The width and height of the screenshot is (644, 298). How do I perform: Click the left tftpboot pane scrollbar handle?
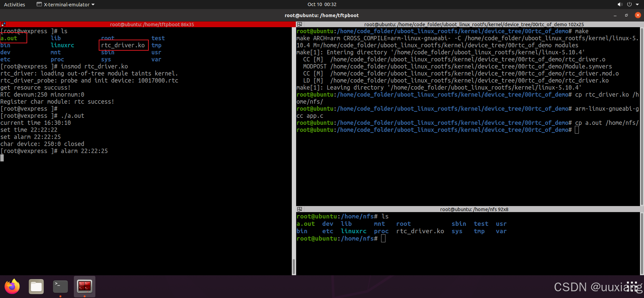[x=294, y=266]
